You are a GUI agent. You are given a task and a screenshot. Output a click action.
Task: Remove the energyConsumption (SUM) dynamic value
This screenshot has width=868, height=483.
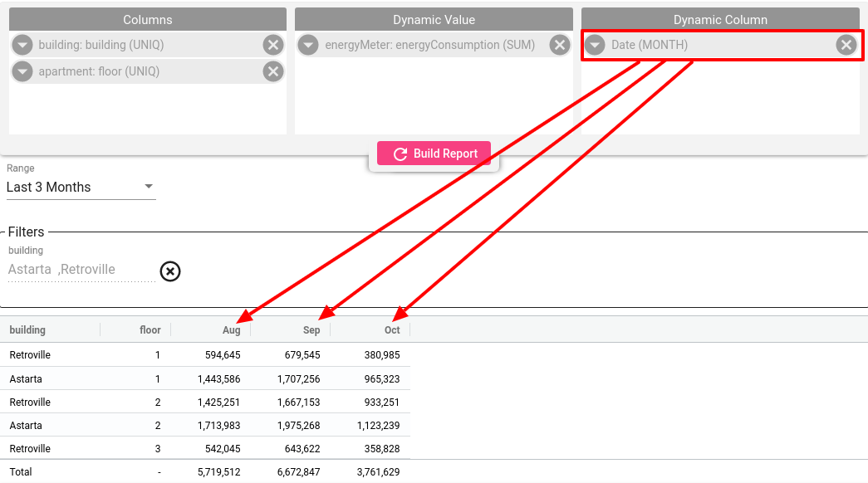[560, 45]
